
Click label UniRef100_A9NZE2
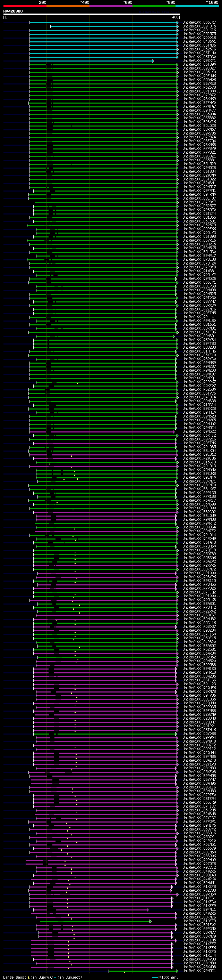tap(199, 531)
